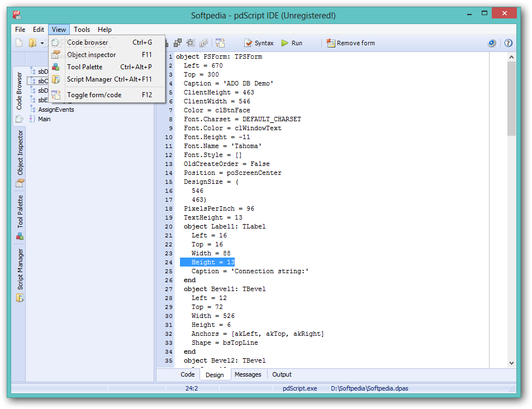532x409 pixels.
Task: Close the View menu
Action: 59,30
